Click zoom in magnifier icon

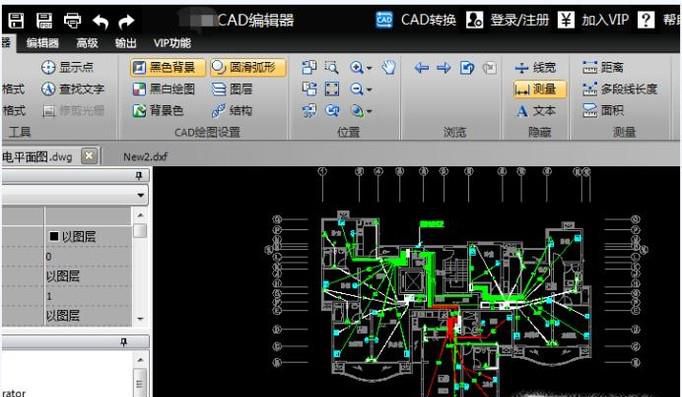click(x=357, y=67)
